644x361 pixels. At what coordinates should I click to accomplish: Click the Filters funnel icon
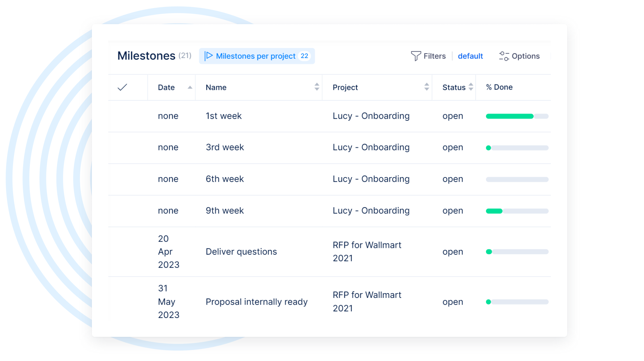pyautogui.click(x=416, y=56)
